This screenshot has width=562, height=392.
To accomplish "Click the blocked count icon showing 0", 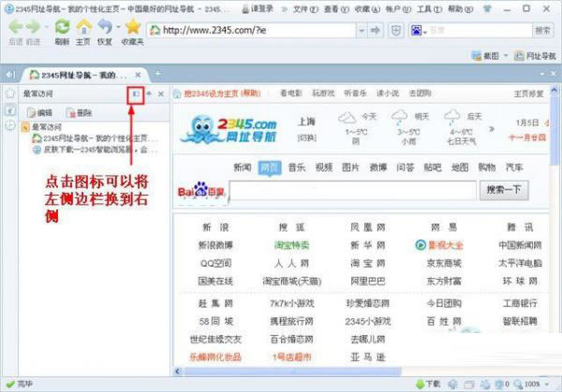I will (501, 385).
